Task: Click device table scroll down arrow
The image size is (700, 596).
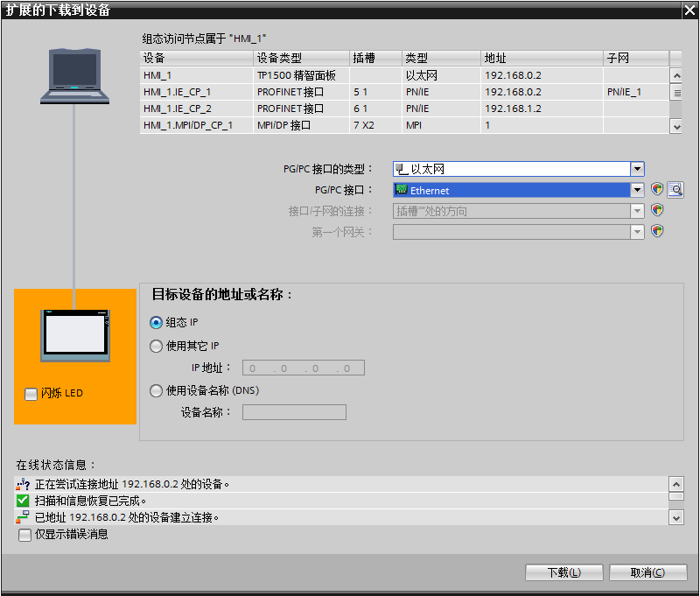Action: point(676,126)
